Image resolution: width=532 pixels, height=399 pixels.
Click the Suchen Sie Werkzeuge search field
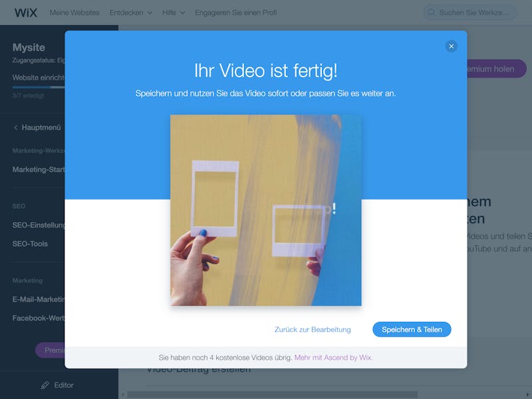click(x=470, y=13)
